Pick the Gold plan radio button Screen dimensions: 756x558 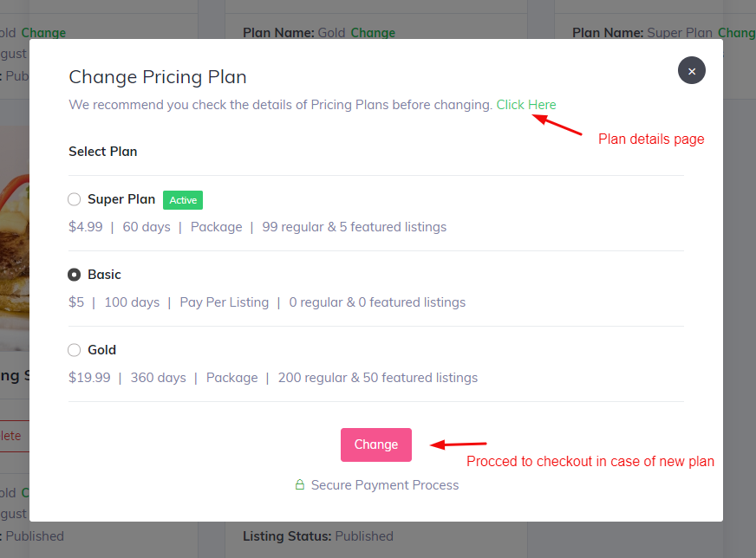(75, 350)
